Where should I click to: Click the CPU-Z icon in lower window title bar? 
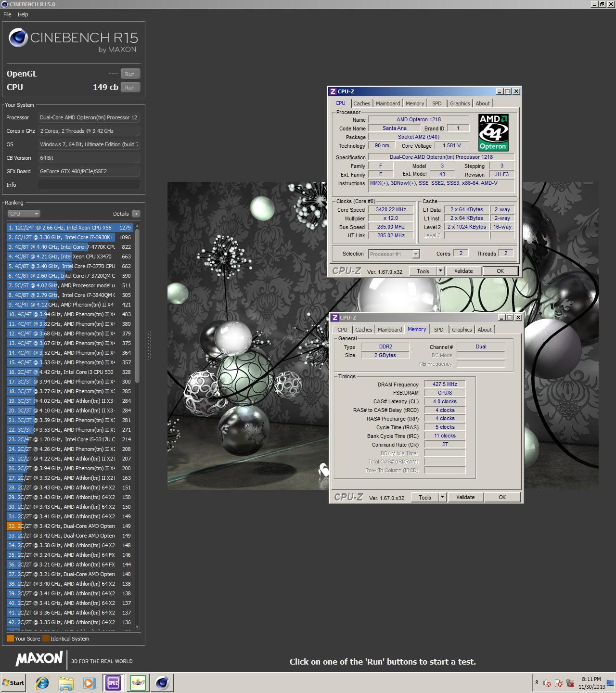coord(334,318)
